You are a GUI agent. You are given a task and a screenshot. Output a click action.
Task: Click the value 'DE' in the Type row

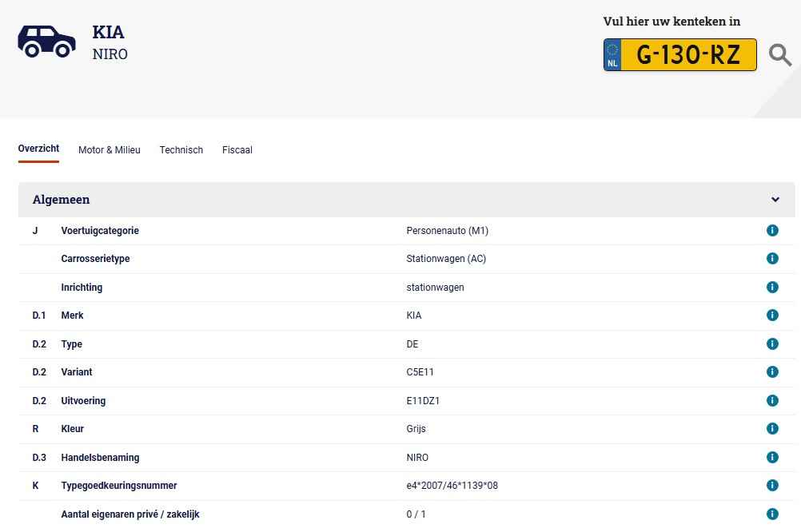[412, 344]
